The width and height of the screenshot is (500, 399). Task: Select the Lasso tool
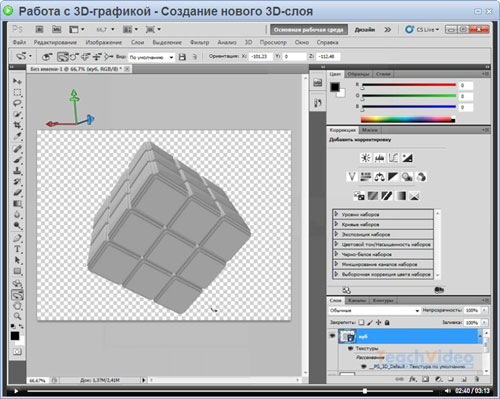tap(17, 103)
